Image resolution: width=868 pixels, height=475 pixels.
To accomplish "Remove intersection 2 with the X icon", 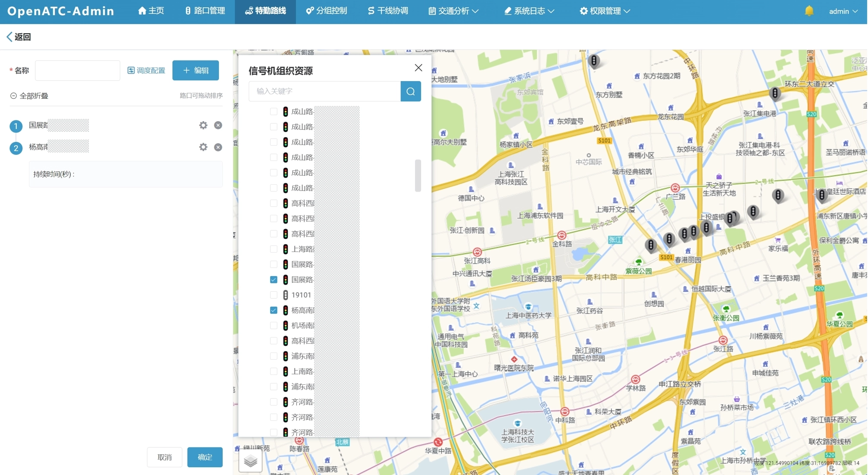I will [x=218, y=147].
